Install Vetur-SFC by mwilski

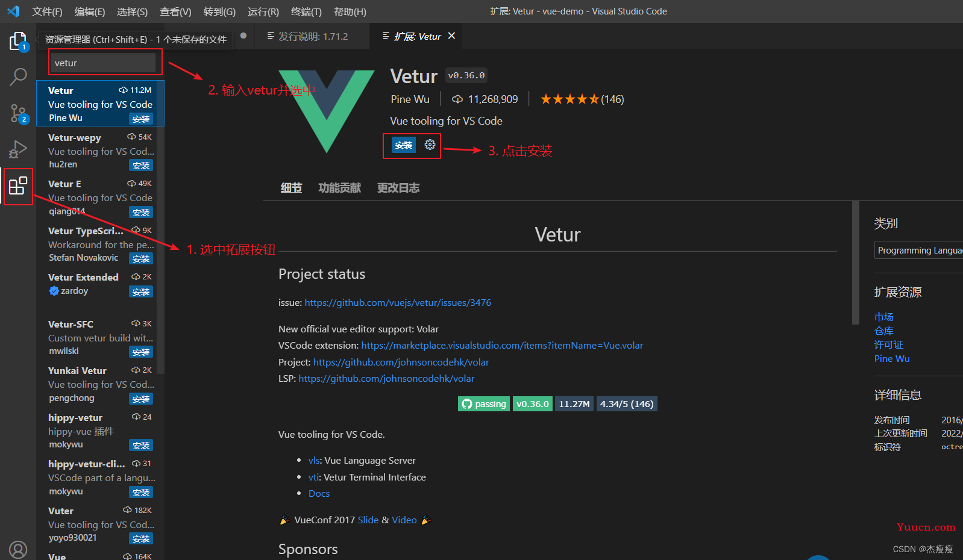coord(141,352)
